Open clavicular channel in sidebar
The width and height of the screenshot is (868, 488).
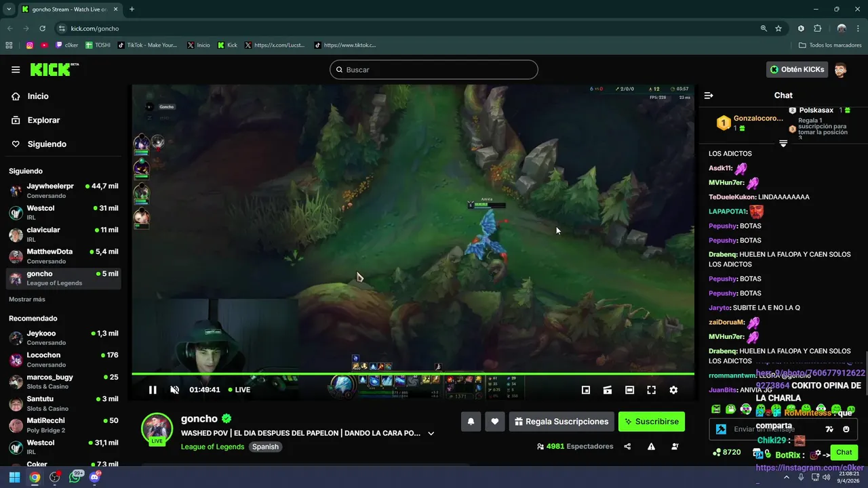coord(64,235)
